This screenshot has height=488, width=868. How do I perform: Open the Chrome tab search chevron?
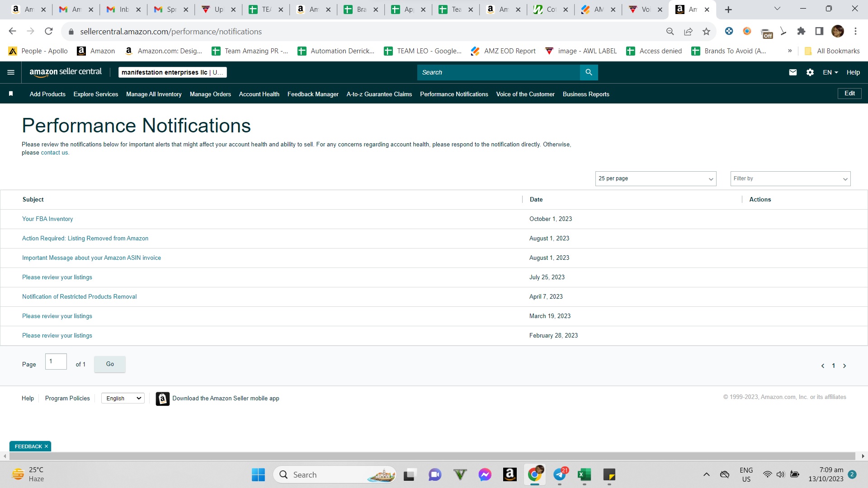[x=778, y=9]
